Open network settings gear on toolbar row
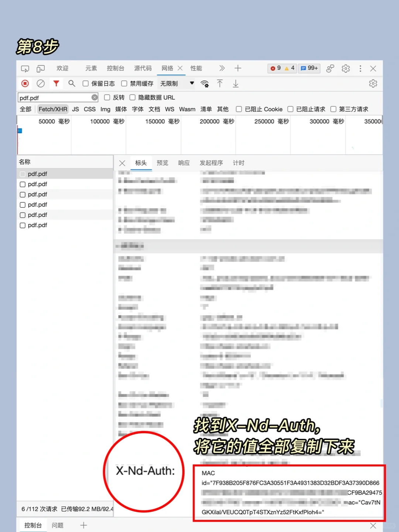The height and width of the screenshot is (532, 399). pos(373,83)
